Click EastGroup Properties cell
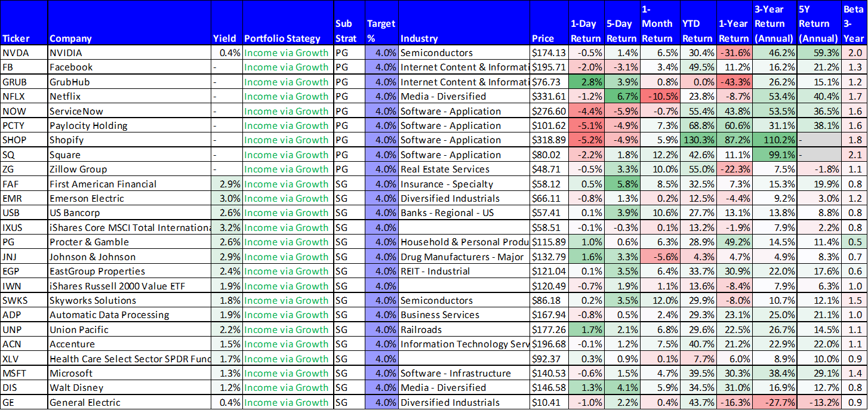The image size is (868, 410). [130, 271]
